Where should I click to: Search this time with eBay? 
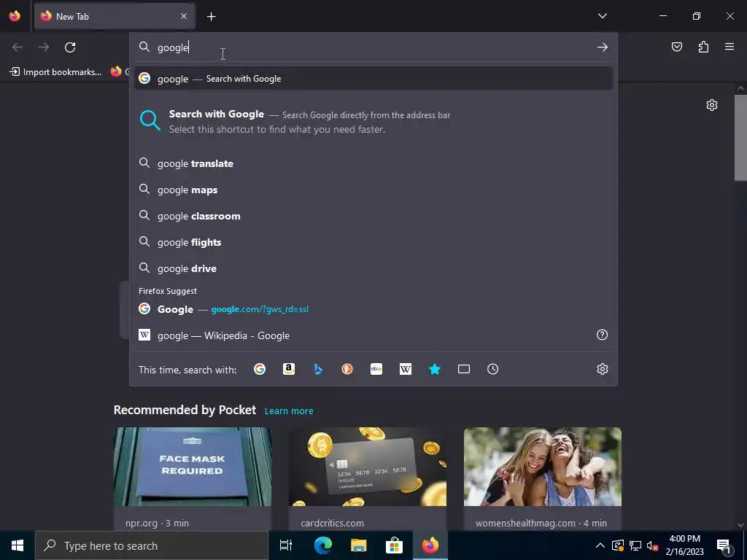[x=376, y=369]
